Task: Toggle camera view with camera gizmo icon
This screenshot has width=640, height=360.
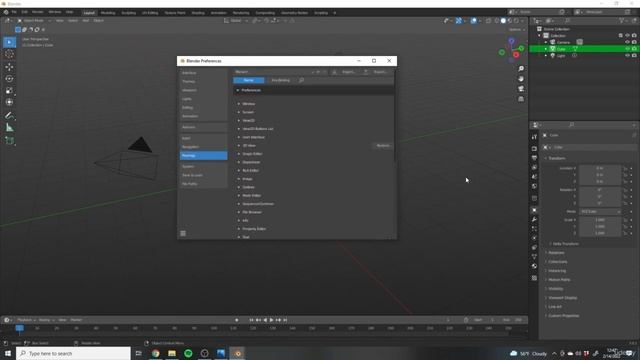Action: (521, 89)
